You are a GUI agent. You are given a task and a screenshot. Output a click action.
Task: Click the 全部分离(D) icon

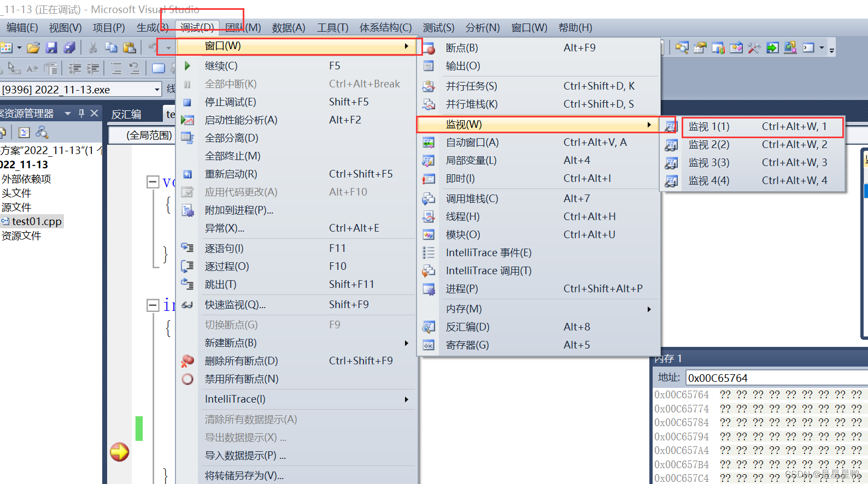[x=187, y=138]
